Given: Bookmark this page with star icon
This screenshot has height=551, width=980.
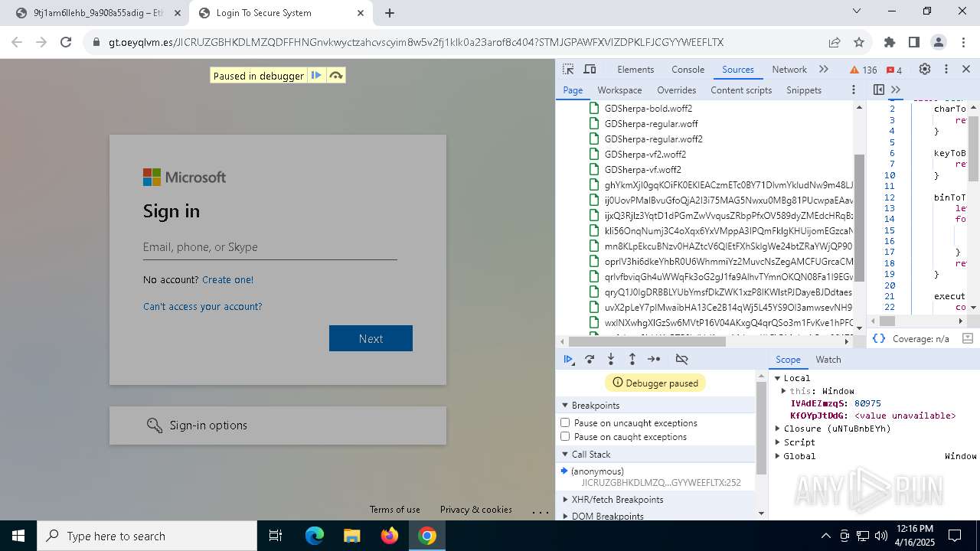Looking at the screenshot, I should pos(859,42).
